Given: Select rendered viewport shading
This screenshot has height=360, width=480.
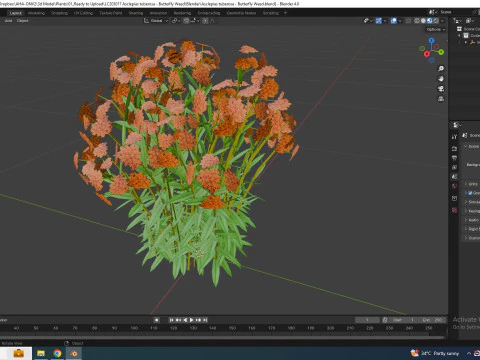Looking at the screenshot, I should coord(436,21).
